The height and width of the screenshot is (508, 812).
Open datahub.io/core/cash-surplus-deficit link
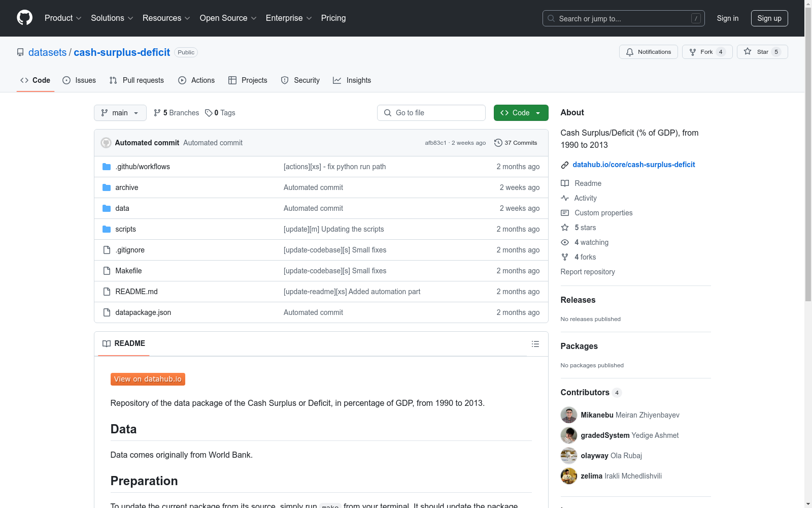[634, 165]
